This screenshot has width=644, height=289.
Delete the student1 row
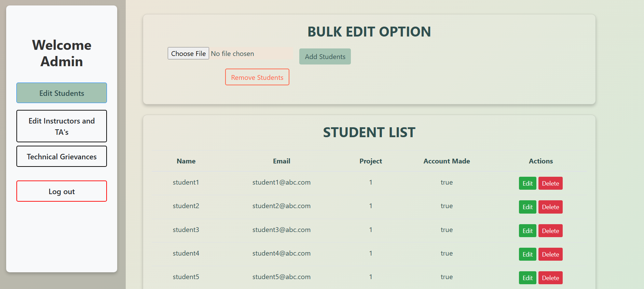click(550, 183)
